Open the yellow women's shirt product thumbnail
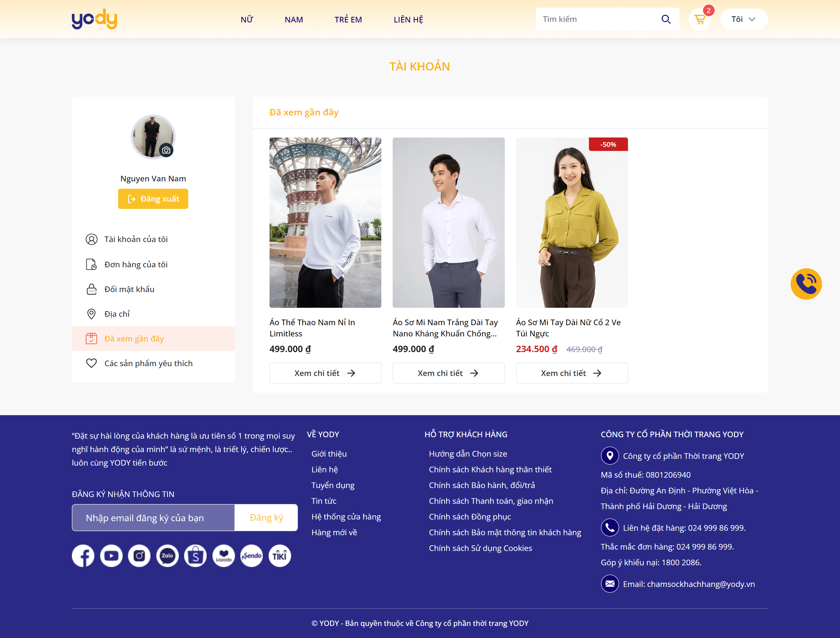The height and width of the screenshot is (638, 840). click(x=572, y=222)
